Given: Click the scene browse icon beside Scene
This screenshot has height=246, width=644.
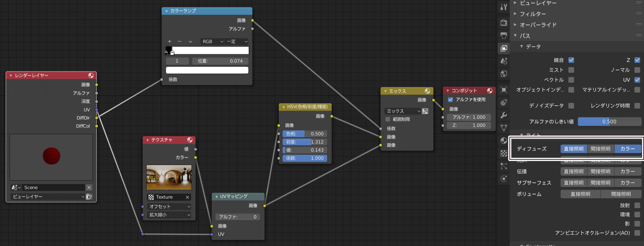Looking at the screenshot, I should (x=16, y=187).
